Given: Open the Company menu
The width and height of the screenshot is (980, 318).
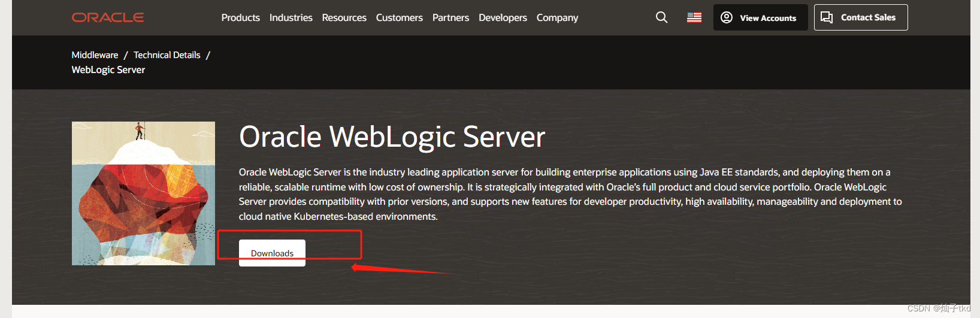Looking at the screenshot, I should point(557,17).
